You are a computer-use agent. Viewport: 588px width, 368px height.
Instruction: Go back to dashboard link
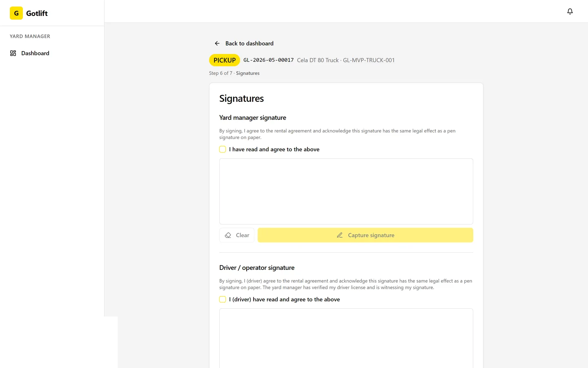click(x=244, y=43)
